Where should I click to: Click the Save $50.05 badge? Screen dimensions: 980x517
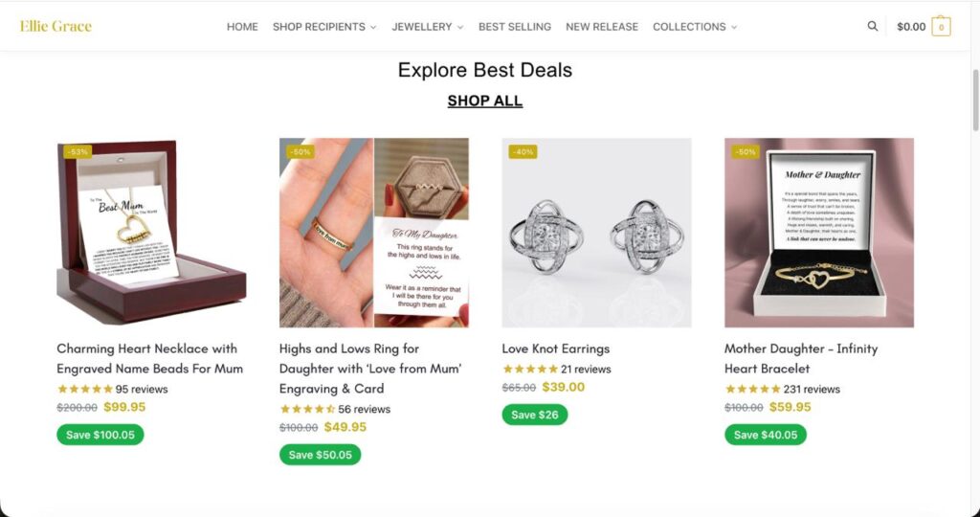pyautogui.click(x=320, y=455)
